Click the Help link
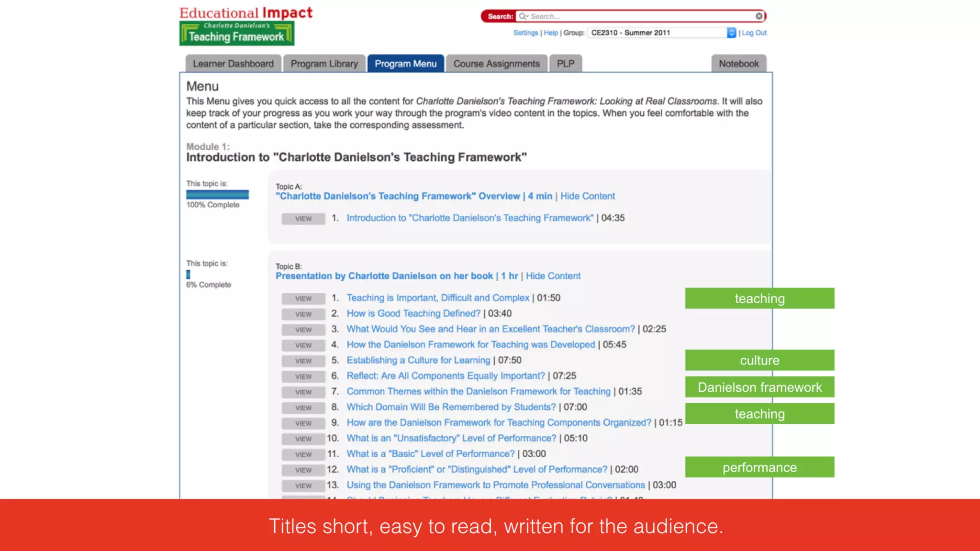 550,33
